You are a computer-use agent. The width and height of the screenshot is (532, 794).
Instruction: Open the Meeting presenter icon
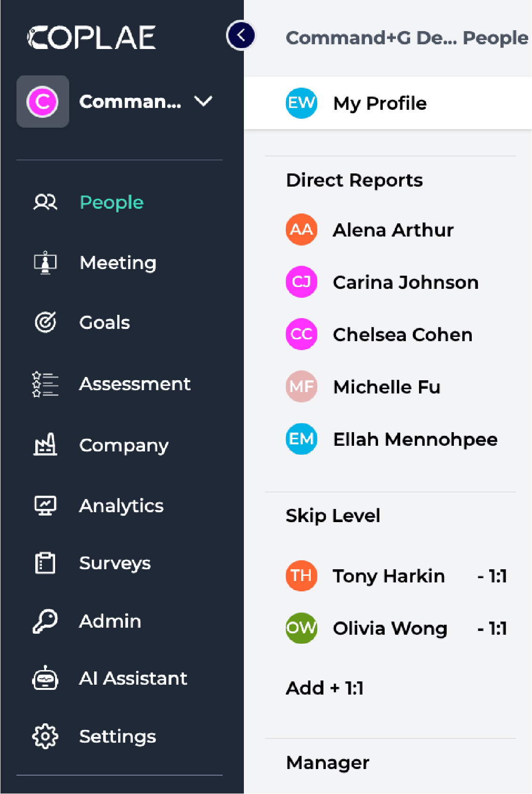coord(45,262)
